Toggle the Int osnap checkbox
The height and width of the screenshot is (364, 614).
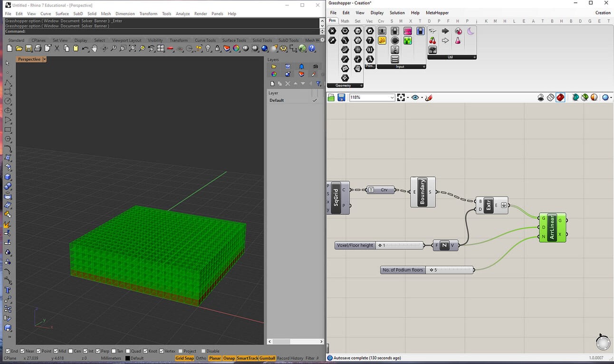pos(86,351)
